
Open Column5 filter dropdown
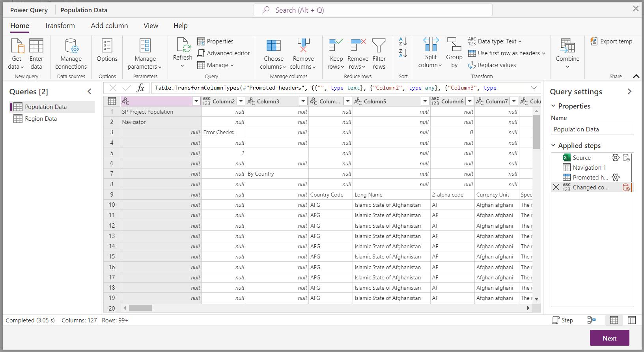pos(425,101)
